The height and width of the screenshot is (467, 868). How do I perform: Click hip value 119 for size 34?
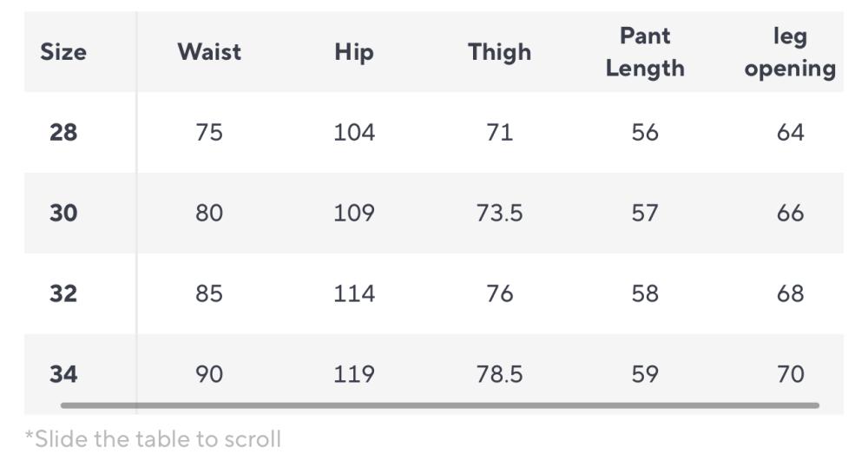coord(354,374)
